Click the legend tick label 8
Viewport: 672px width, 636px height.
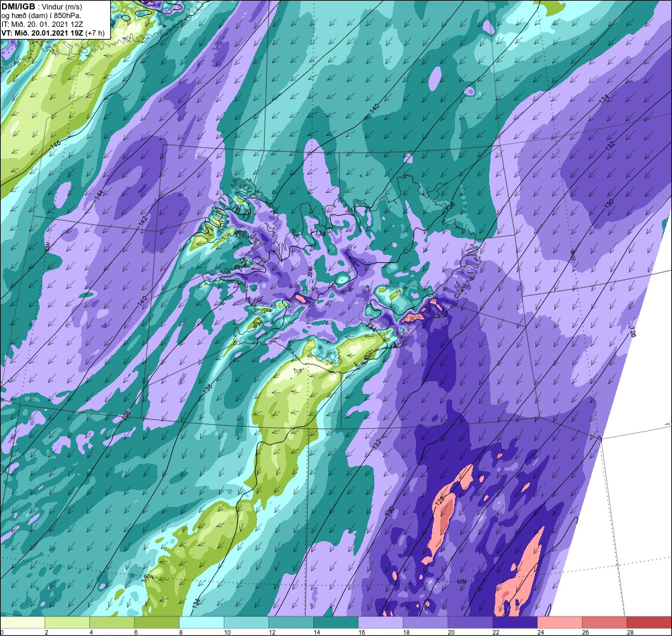[x=181, y=632]
